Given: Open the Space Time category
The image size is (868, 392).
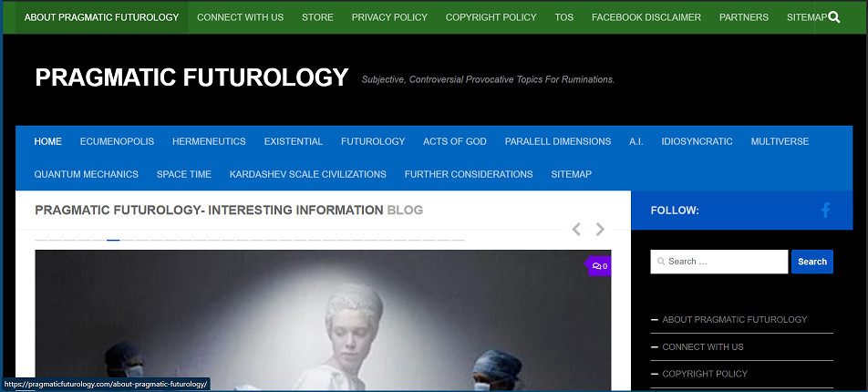Looking at the screenshot, I should click(x=184, y=174).
